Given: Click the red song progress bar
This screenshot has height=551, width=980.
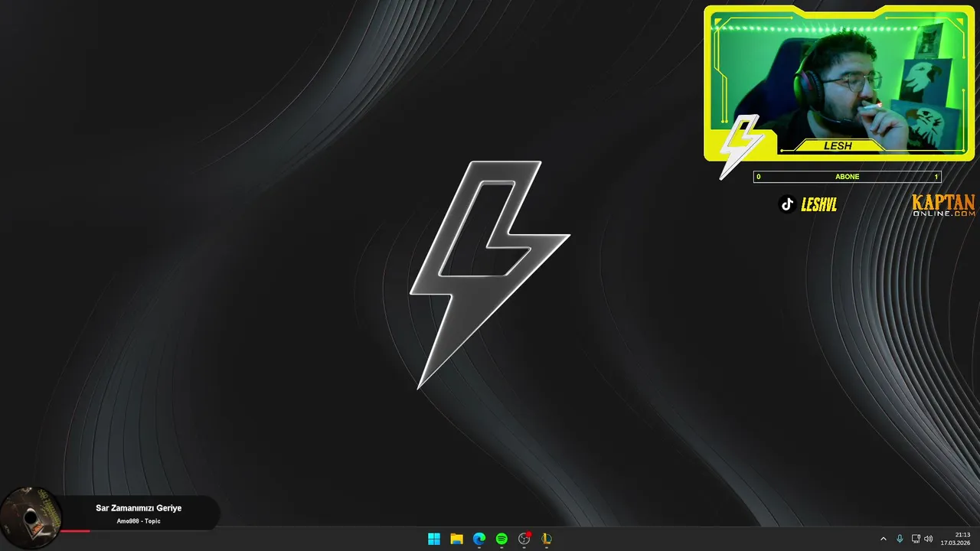Looking at the screenshot, I should click(75, 530).
